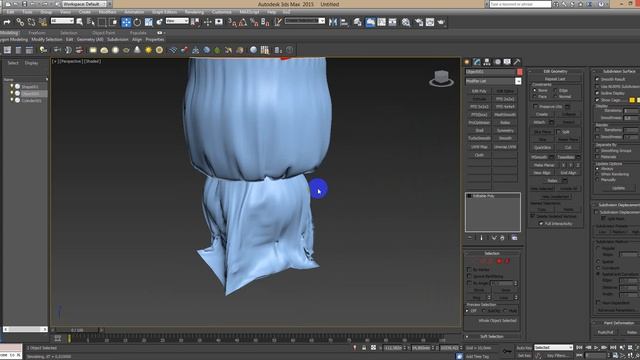This screenshot has height=360, width=640.
Task: Toggle the Show Cage checkbox
Action: click(597, 100)
